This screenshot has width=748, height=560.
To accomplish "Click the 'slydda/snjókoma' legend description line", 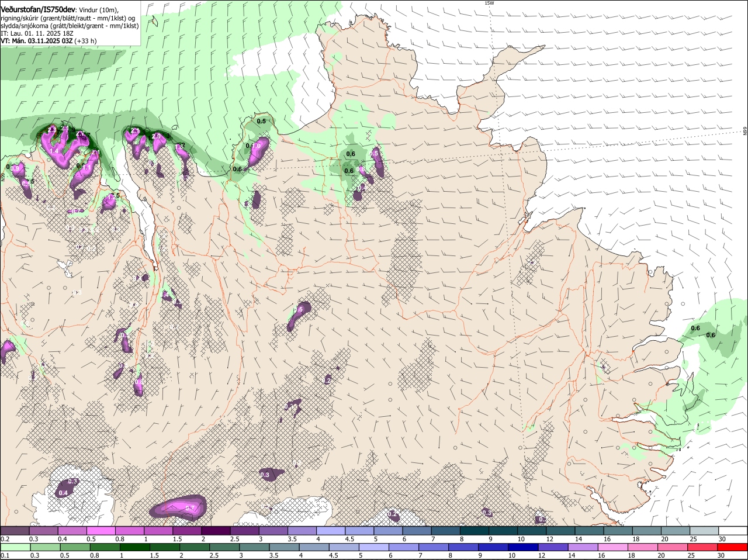I will [70, 26].
